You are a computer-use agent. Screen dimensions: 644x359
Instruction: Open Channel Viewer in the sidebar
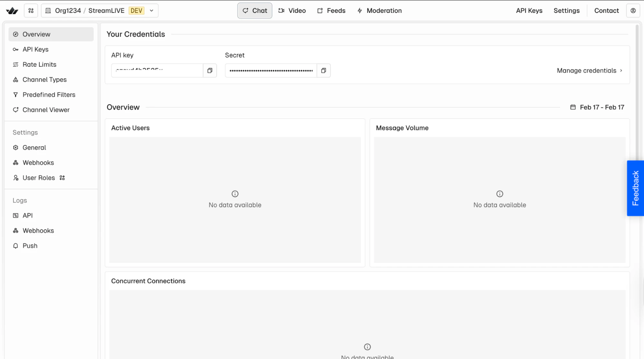coord(46,110)
